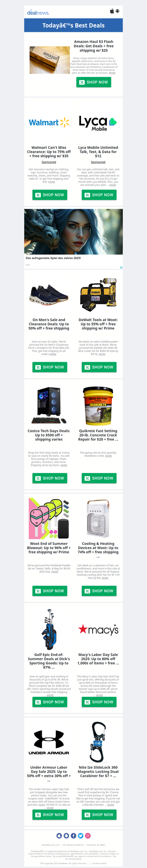Screen dimensions: 147x868
Task: Click the footer Apple app icon
Action: click(x=59, y=836)
